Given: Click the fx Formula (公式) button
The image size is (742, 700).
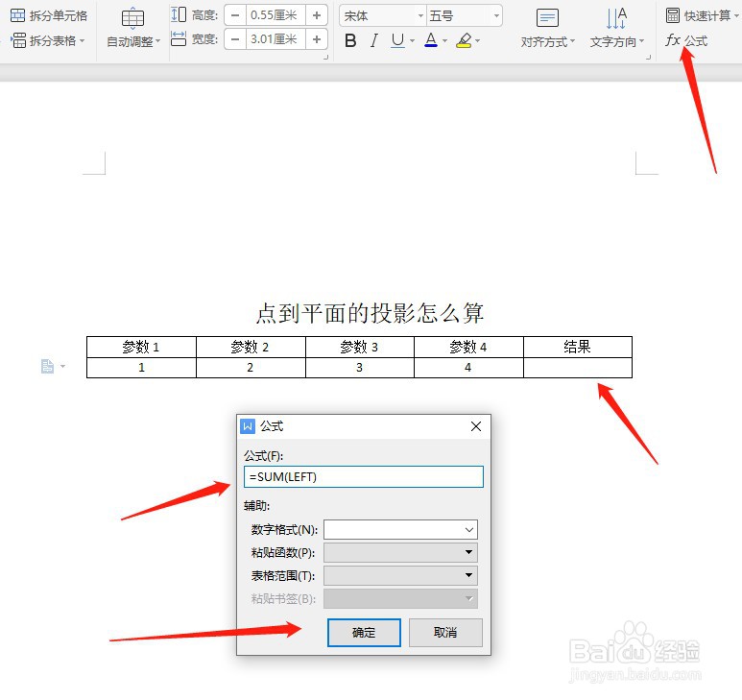Looking at the screenshot, I should click(x=686, y=40).
